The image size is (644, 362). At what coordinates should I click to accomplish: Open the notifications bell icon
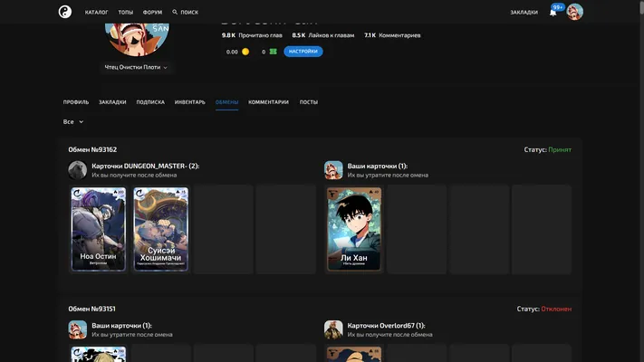553,13
